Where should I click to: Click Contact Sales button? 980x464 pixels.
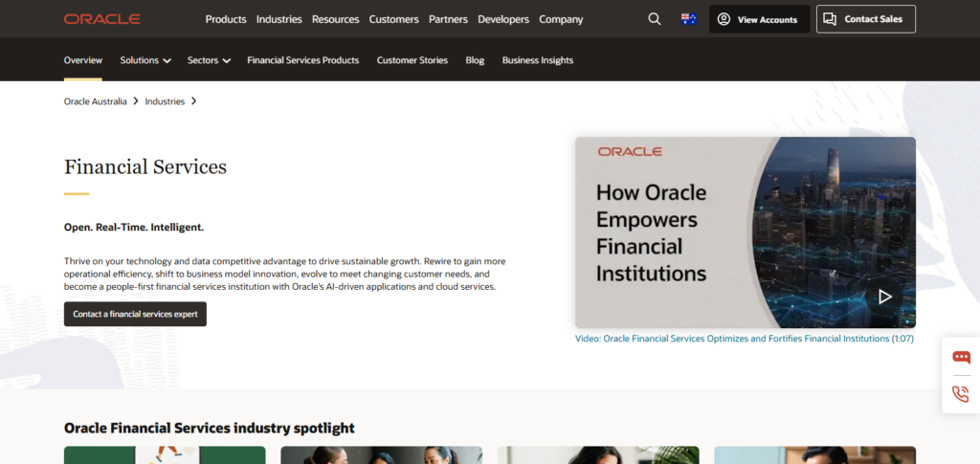(865, 19)
